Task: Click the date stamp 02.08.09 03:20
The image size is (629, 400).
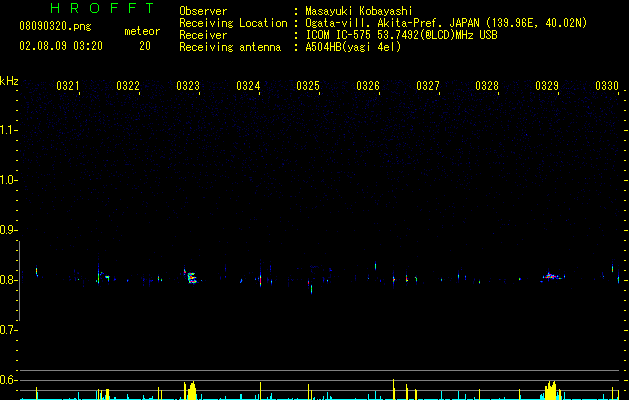Action: tap(61, 46)
